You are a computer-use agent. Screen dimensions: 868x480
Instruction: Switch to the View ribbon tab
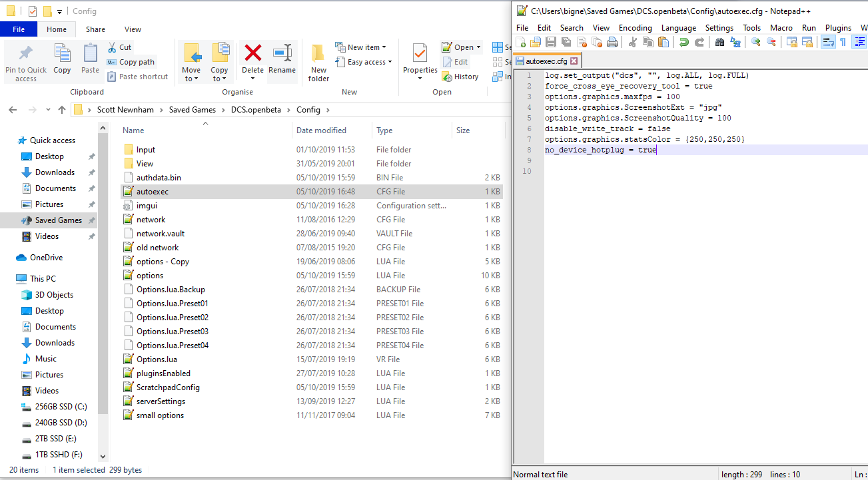[x=133, y=29]
